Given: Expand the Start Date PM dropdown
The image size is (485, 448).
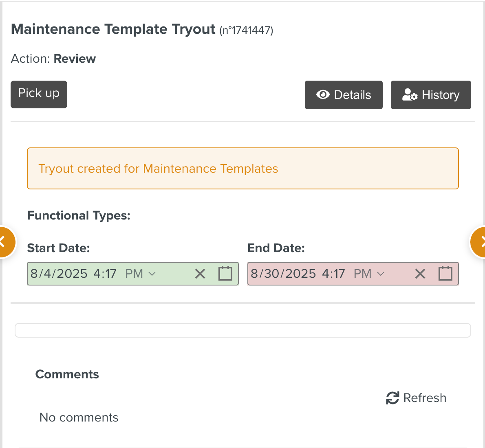Looking at the screenshot, I should pos(141,274).
